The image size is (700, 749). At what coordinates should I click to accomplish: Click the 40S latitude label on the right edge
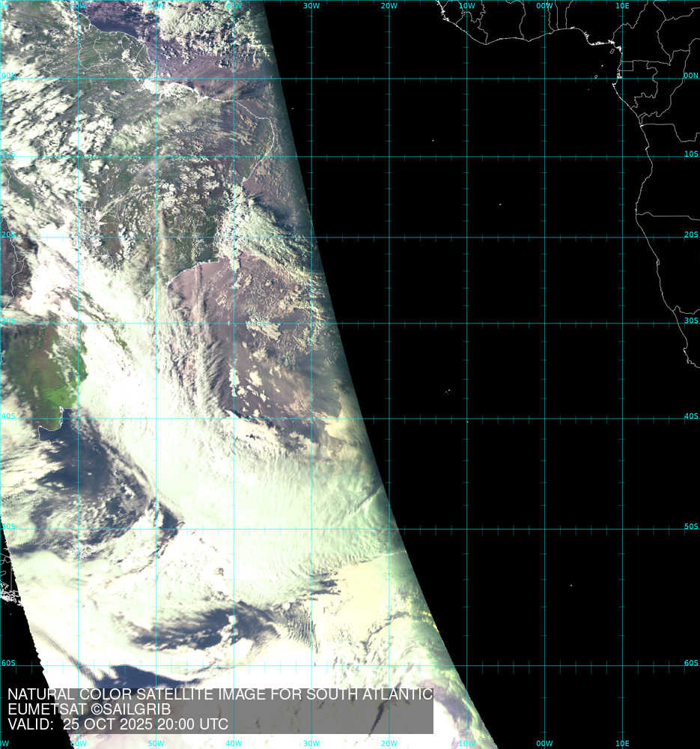[x=691, y=416]
